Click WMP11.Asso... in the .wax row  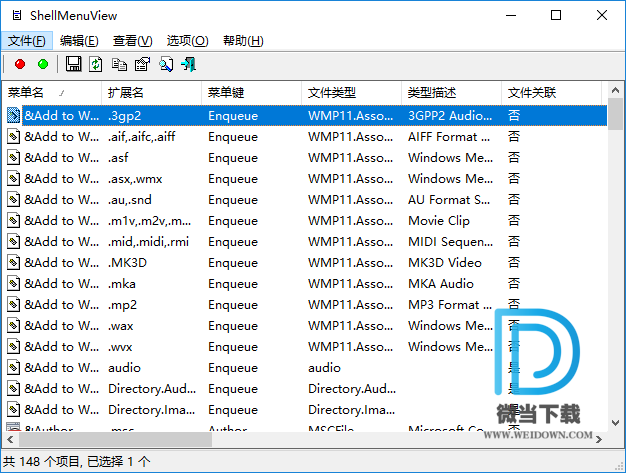(x=350, y=326)
